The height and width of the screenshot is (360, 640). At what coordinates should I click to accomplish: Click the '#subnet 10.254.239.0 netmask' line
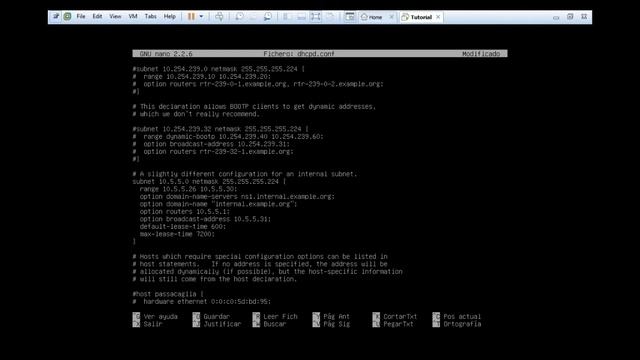pos(218,69)
